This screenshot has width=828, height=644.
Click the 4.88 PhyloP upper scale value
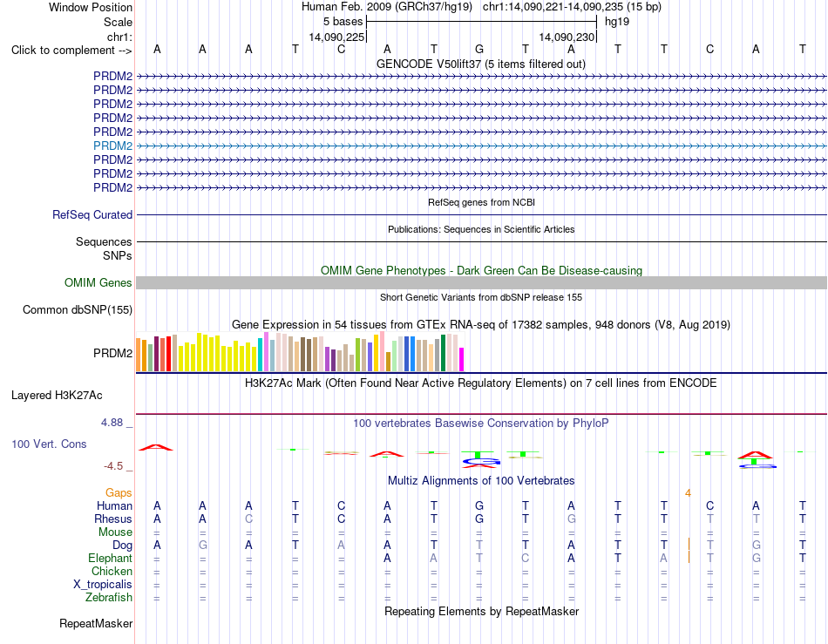(x=112, y=423)
